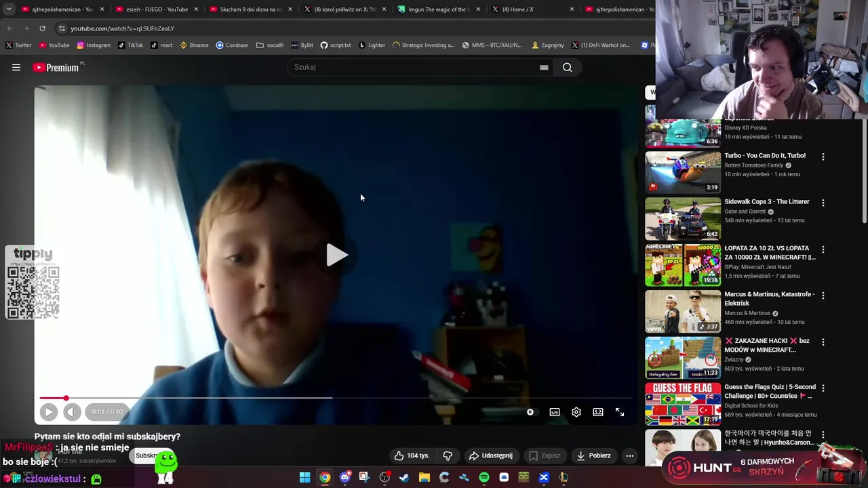Open ZAKAZANE HACKI Minecraft video thumbnail
Image resolution: width=868 pixels, height=488 pixels.
point(683,357)
